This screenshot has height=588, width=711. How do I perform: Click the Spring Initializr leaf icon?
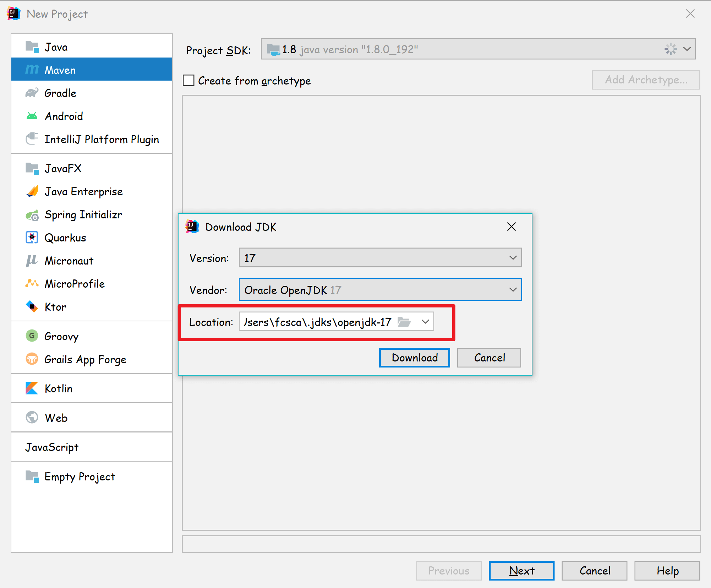(x=32, y=215)
